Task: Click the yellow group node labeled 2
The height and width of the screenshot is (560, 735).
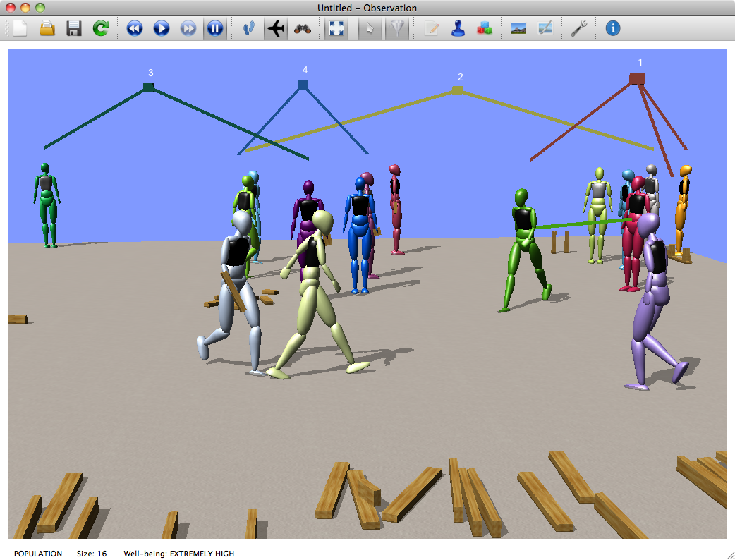Action: click(x=457, y=90)
